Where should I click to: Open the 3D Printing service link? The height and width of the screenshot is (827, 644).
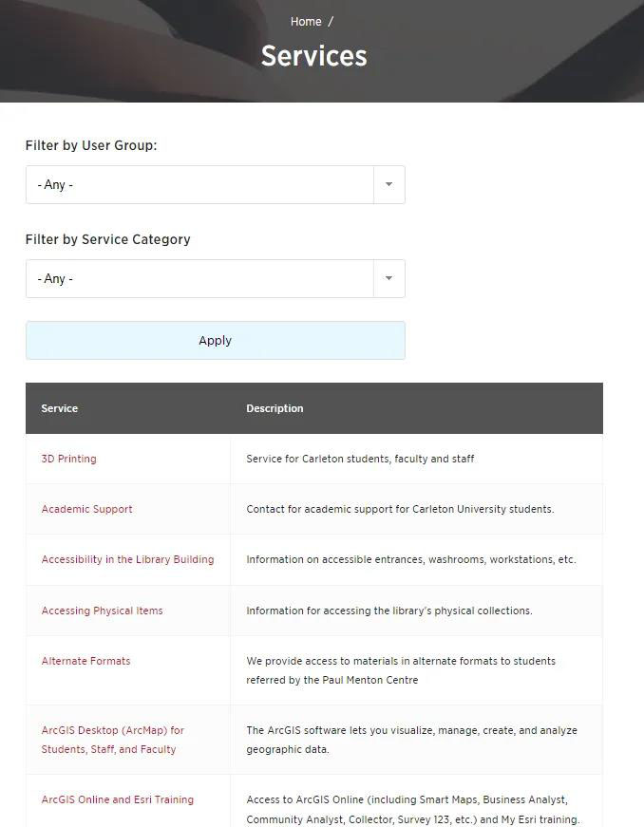pyautogui.click(x=69, y=459)
